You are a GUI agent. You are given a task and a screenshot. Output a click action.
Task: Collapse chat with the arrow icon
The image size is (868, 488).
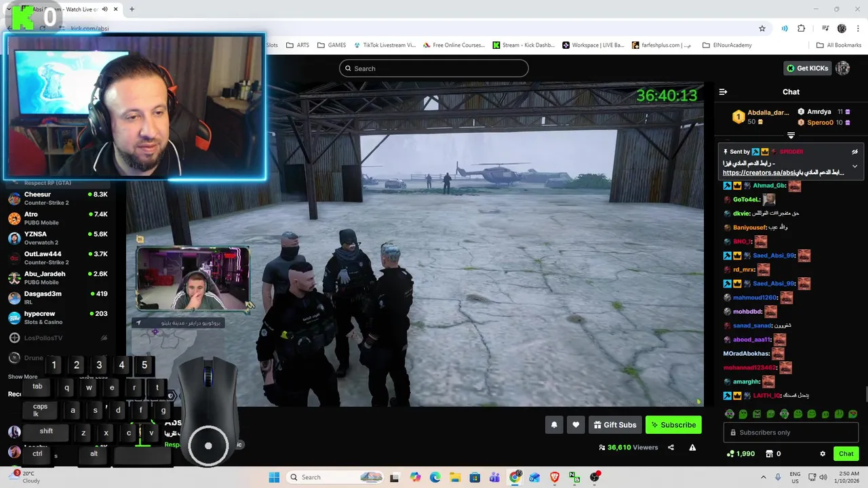pyautogui.click(x=723, y=91)
